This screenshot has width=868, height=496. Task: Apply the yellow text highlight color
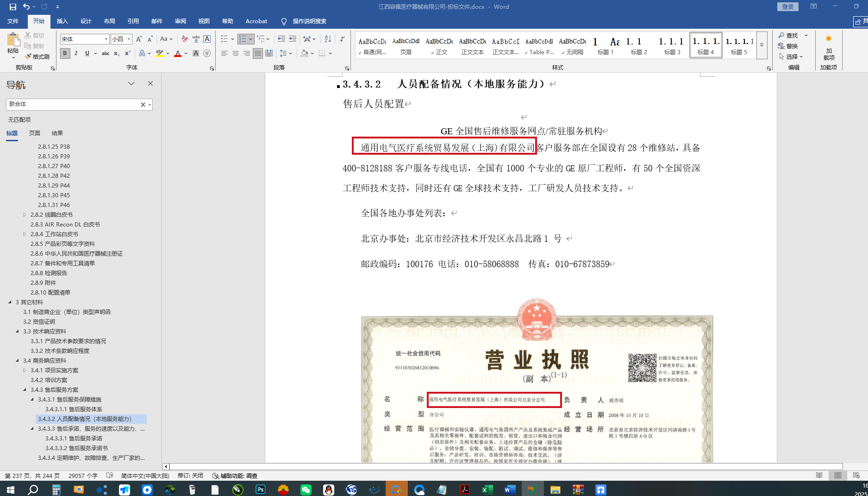[x=160, y=54]
